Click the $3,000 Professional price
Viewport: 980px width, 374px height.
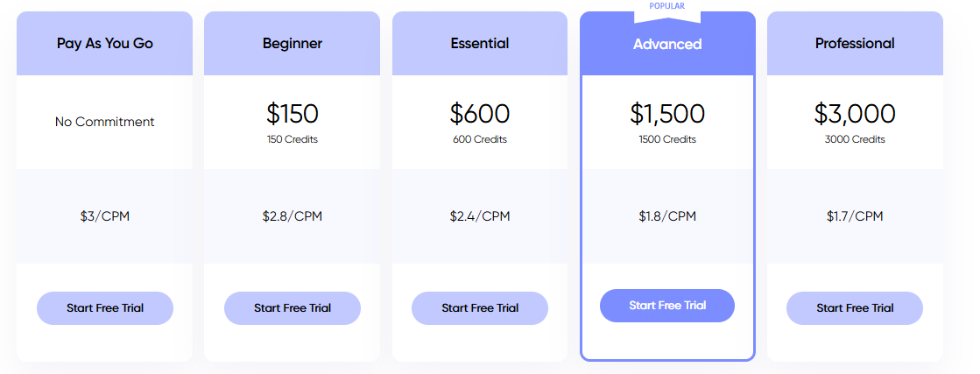pyautogui.click(x=855, y=114)
